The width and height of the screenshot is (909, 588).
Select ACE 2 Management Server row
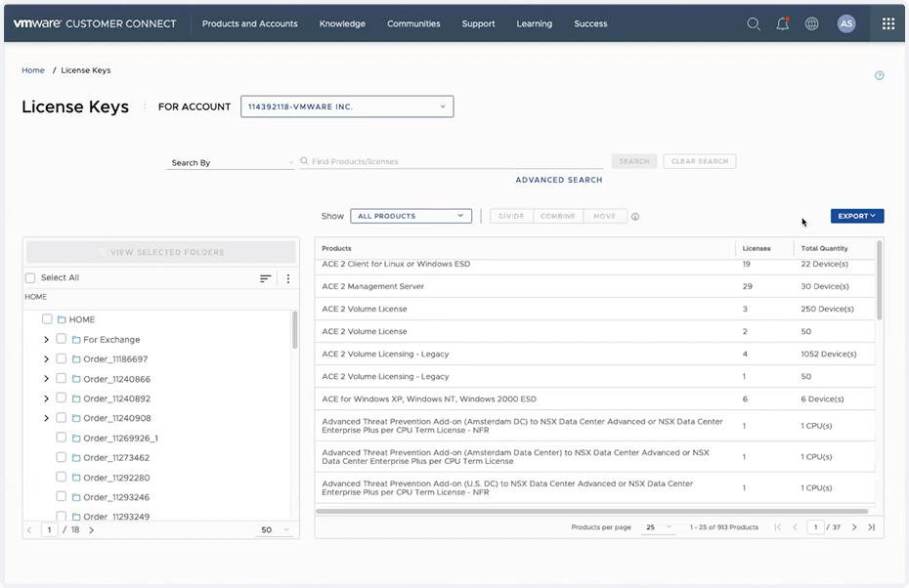(595, 286)
